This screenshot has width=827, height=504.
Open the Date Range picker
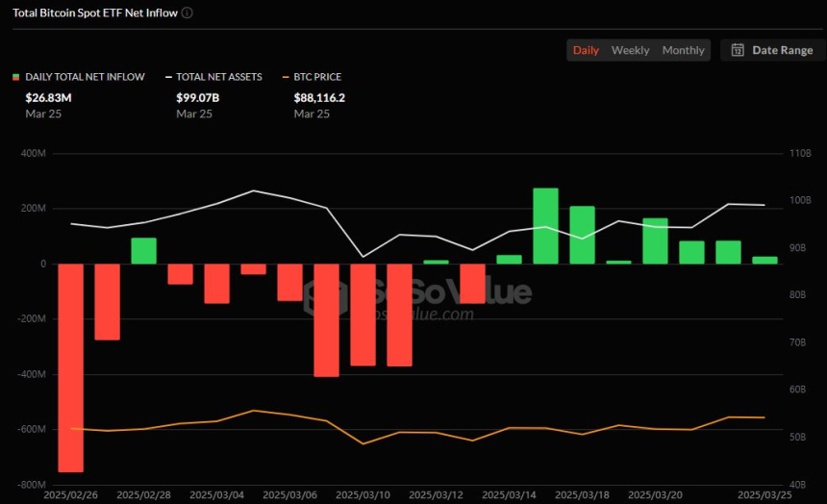pos(770,50)
